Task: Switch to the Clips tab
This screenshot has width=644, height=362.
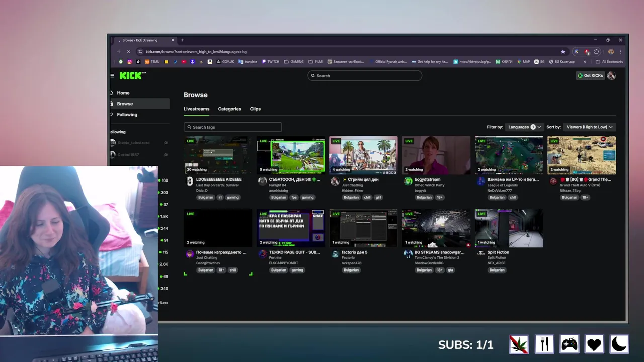Action: pyautogui.click(x=255, y=109)
